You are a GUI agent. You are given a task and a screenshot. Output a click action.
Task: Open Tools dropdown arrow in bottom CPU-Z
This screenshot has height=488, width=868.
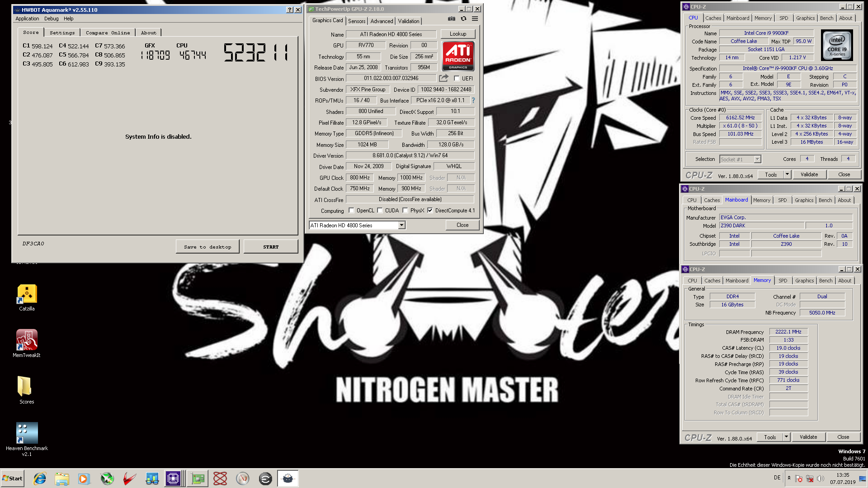click(x=786, y=437)
